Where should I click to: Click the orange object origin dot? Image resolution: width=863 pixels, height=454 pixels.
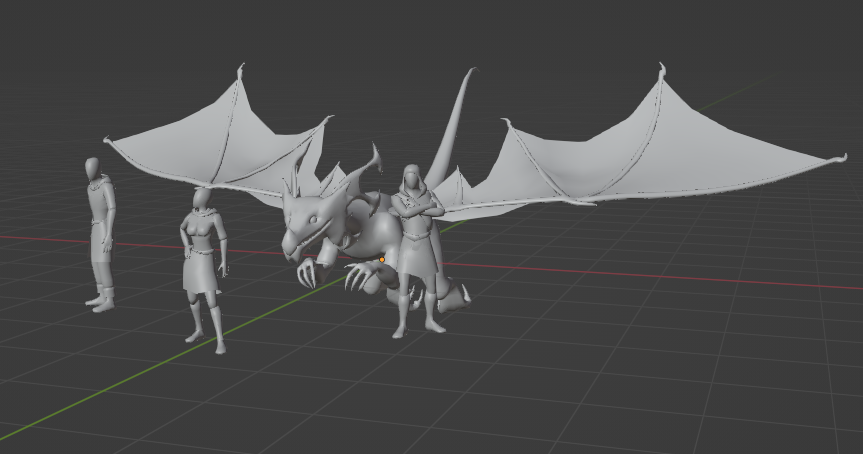[x=382, y=259]
